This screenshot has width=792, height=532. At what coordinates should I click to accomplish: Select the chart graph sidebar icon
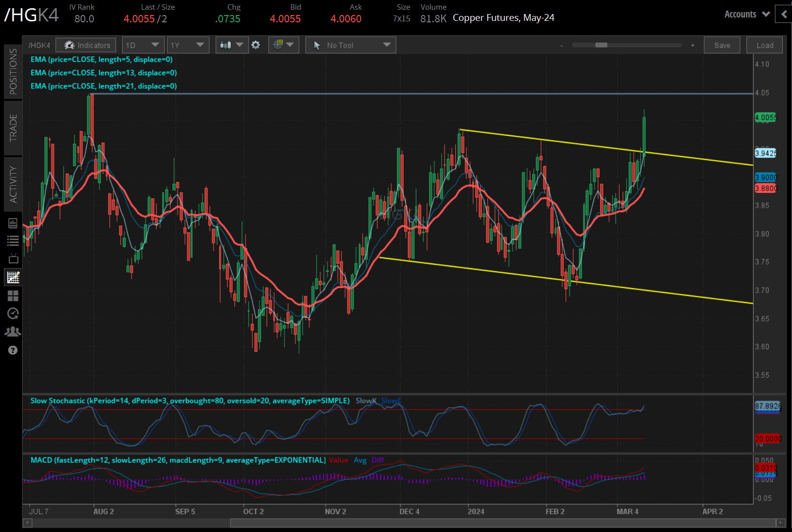click(13, 277)
